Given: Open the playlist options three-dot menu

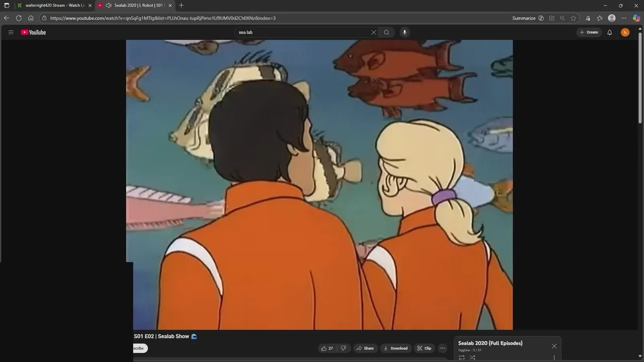Looking at the screenshot, I should coord(554,357).
